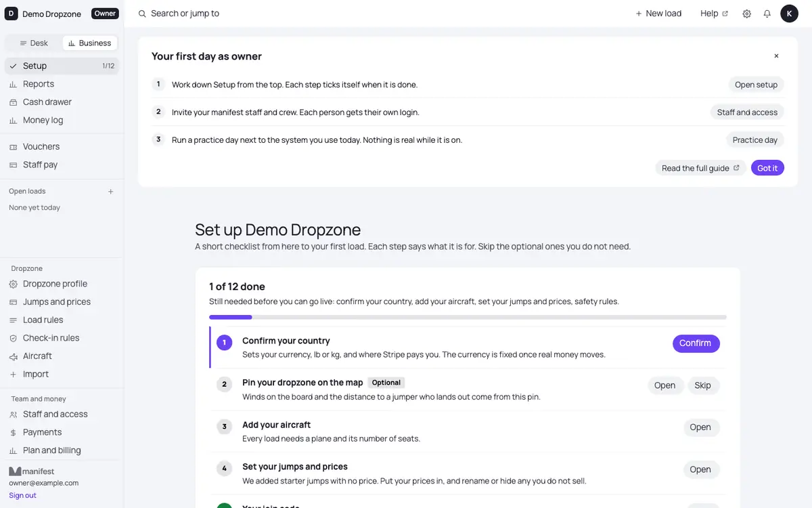812x508 pixels.
Task: Open the 'Add your aircraft' step
Action: point(700,427)
